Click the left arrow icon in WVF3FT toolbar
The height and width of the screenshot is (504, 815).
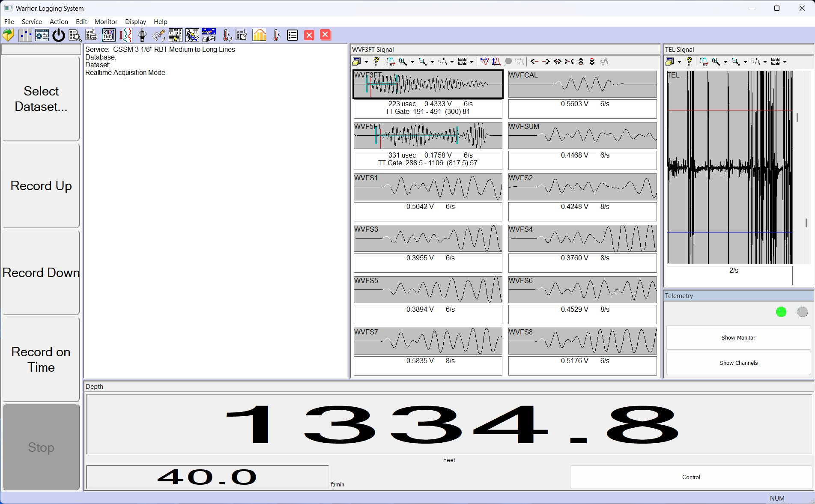pyautogui.click(x=534, y=62)
